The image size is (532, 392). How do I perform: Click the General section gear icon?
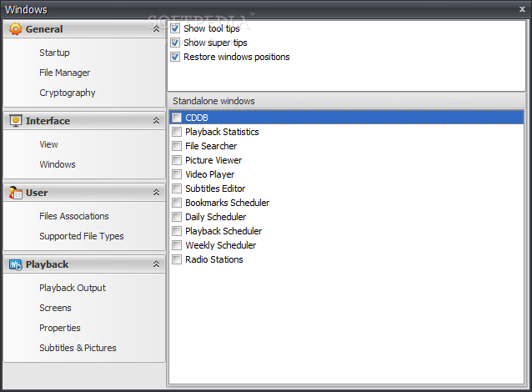16,29
